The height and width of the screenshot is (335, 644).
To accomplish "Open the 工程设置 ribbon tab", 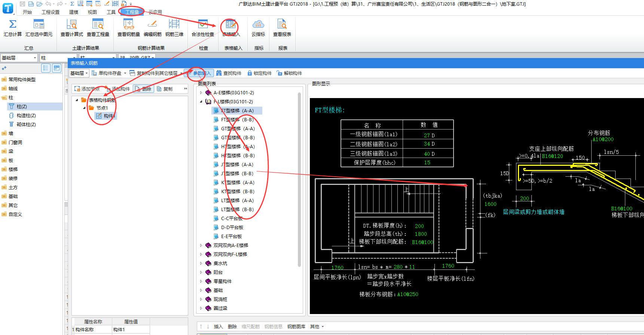I will (51, 12).
